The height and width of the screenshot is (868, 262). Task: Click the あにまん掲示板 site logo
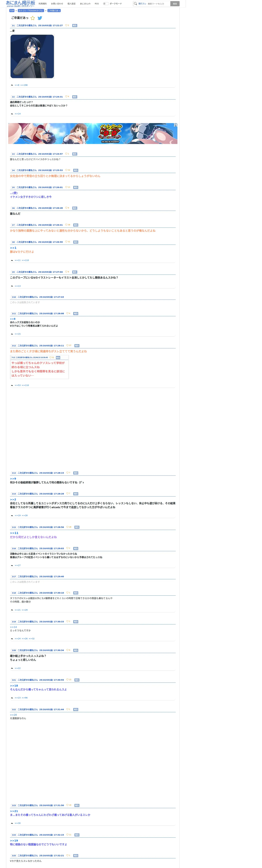coord(21,4)
